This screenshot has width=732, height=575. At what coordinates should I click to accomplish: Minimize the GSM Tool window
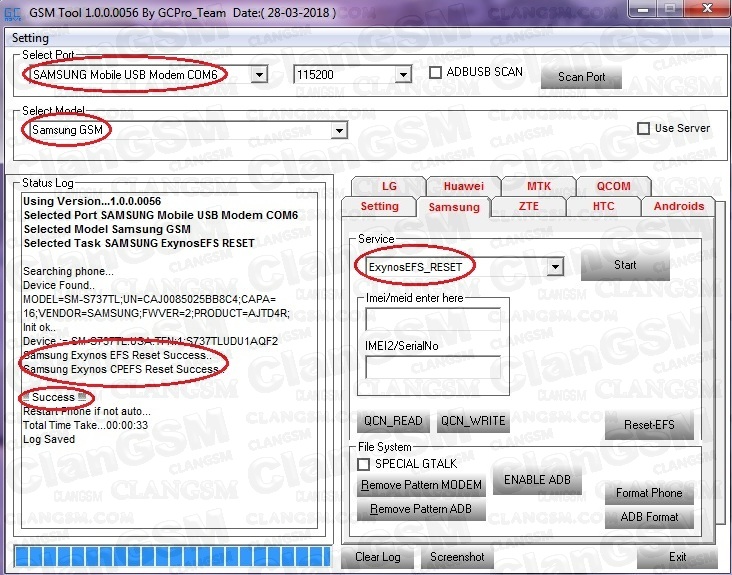click(643, 9)
